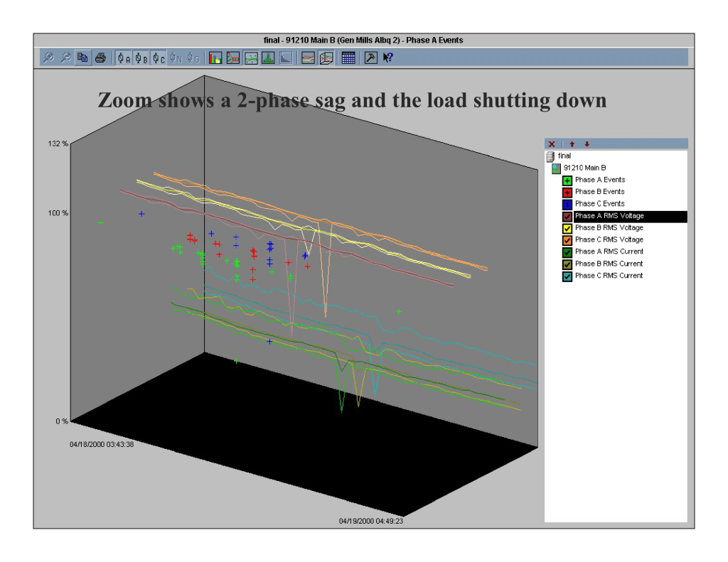Click the red X delete button in legend

(x=552, y=144)
